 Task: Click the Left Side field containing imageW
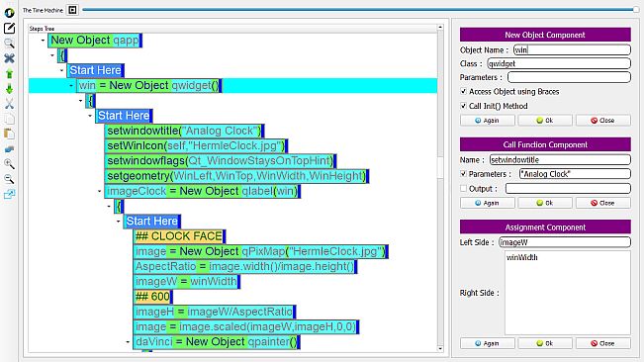coord(564,242)
